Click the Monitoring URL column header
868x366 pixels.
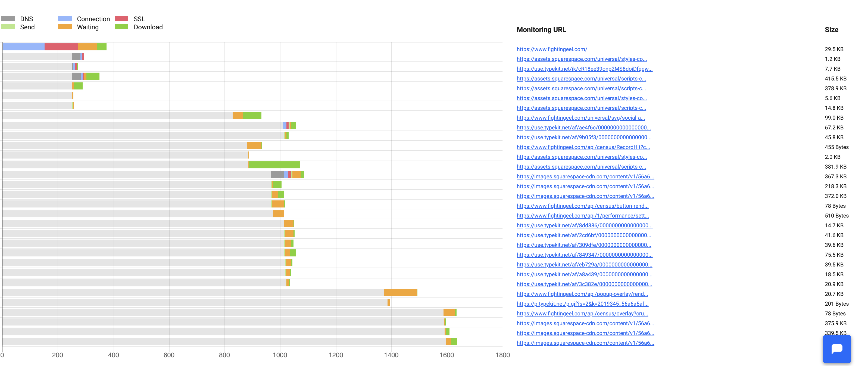pyautogui.click(x=541, y=30)
